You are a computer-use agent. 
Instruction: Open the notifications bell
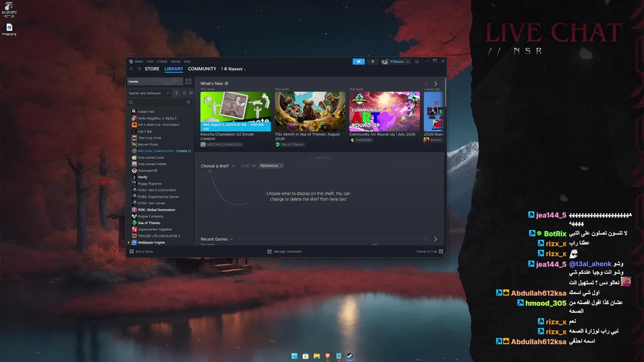point(373,61)
